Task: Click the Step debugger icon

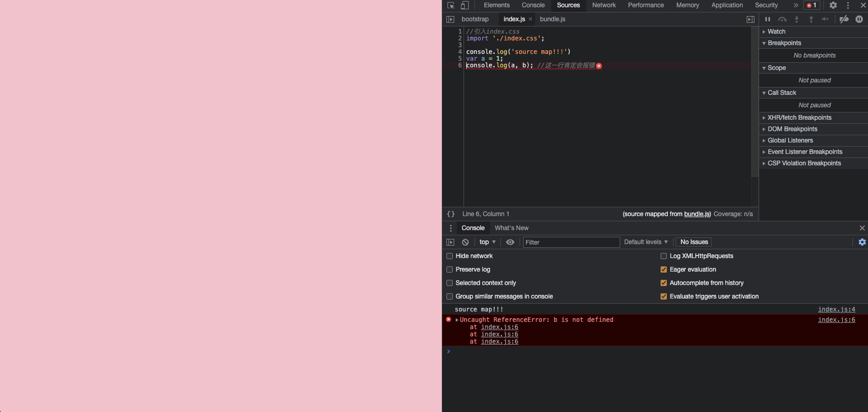Action: coord(825,19)
